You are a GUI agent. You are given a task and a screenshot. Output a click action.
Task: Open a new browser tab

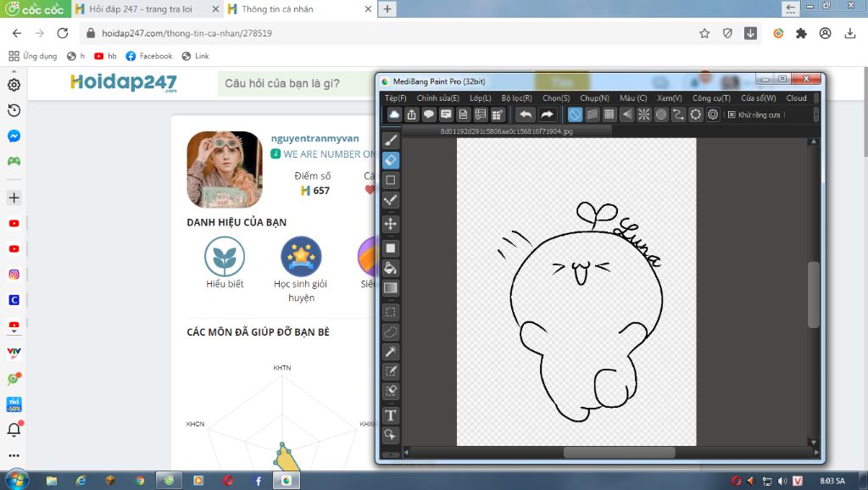pyautogui.click(x=387, y=8)
